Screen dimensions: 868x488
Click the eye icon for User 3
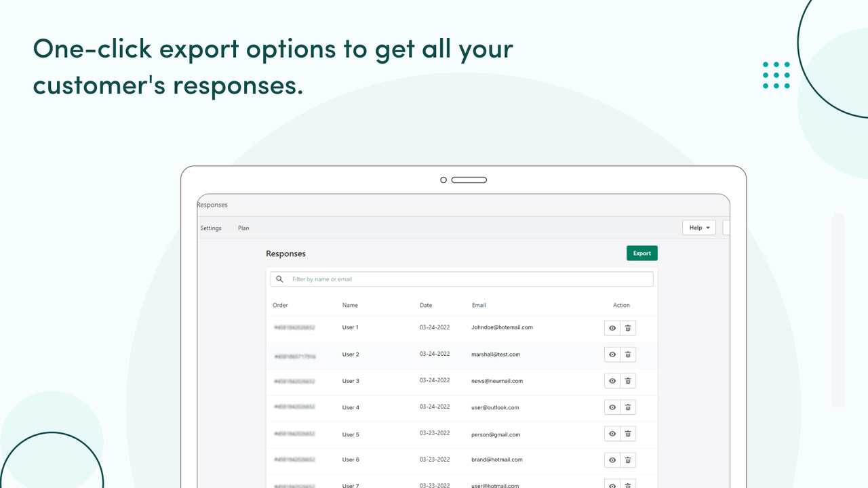tap(612, 380)
